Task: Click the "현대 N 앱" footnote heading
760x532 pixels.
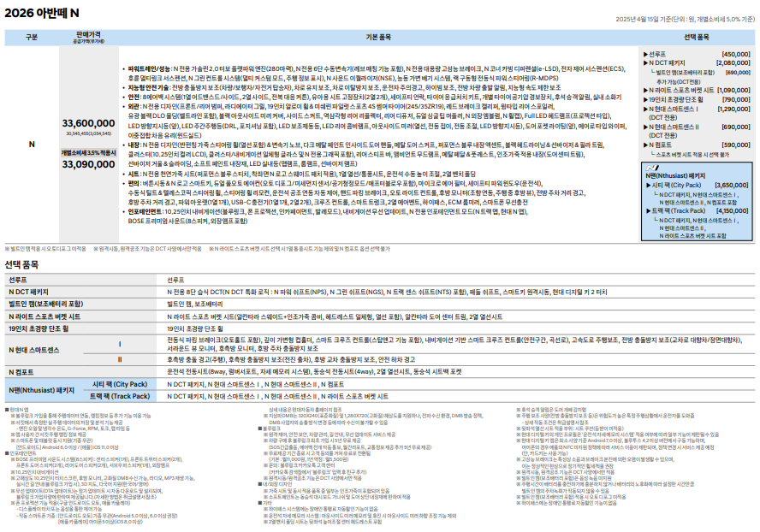Action: pos(17,410)
